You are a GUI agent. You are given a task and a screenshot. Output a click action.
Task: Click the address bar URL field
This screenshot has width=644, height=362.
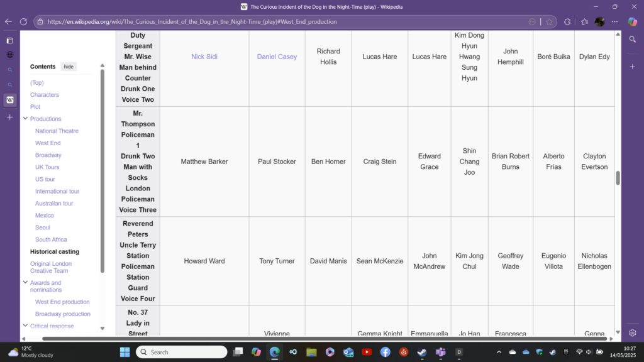(x=284, y=22)
